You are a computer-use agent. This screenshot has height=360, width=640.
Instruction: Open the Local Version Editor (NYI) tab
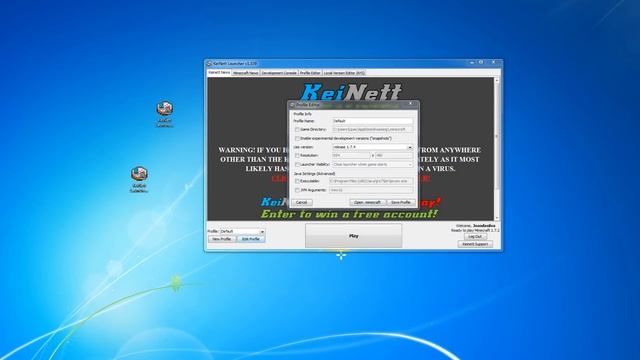tap(344, 73)
